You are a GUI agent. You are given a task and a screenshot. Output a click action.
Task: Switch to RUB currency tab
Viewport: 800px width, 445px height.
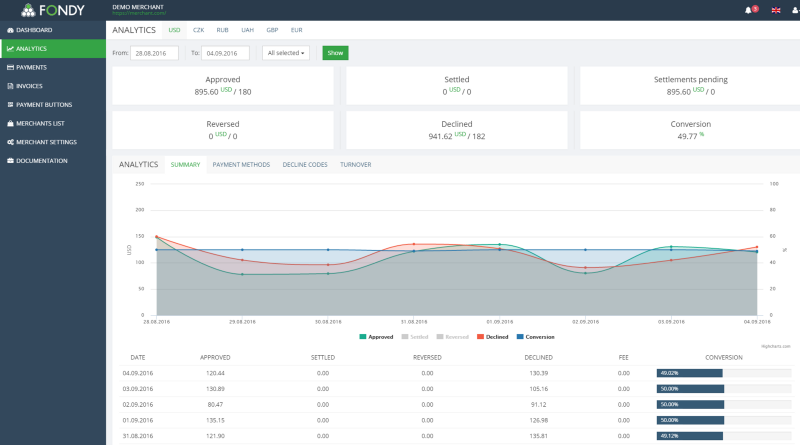point(222,30)
